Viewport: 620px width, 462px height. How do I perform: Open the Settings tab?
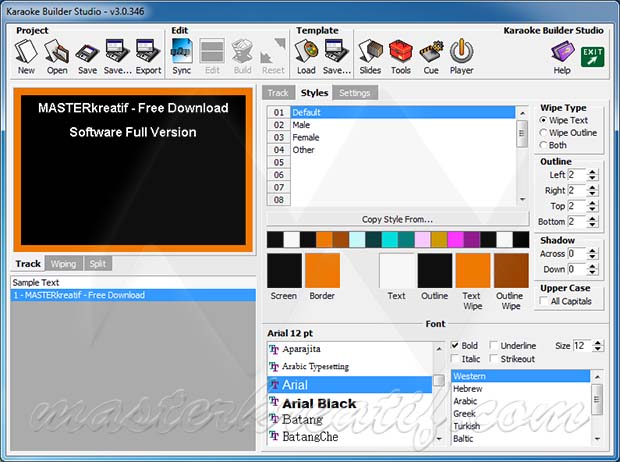(355, 93)
